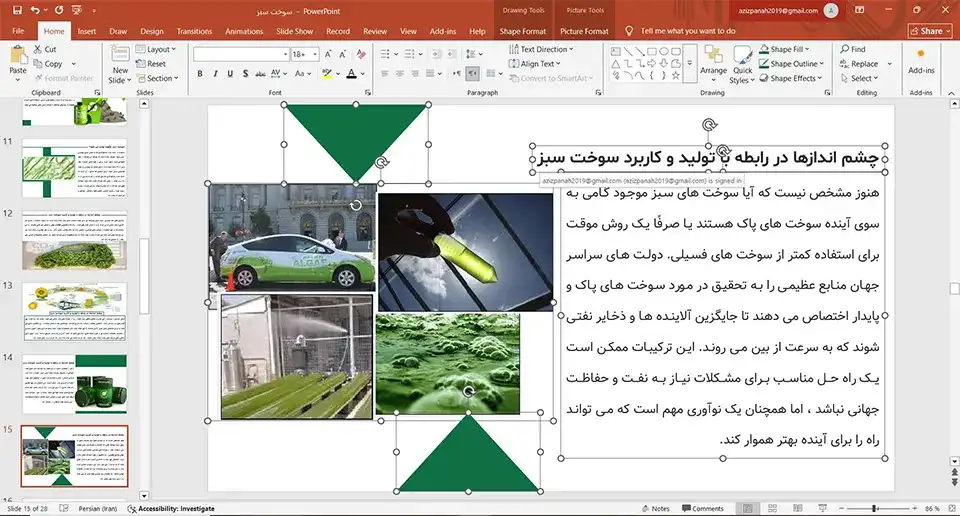Switch to the Insert tab
This screenshot has width=960, height=516.
click(x=87, y=31)
